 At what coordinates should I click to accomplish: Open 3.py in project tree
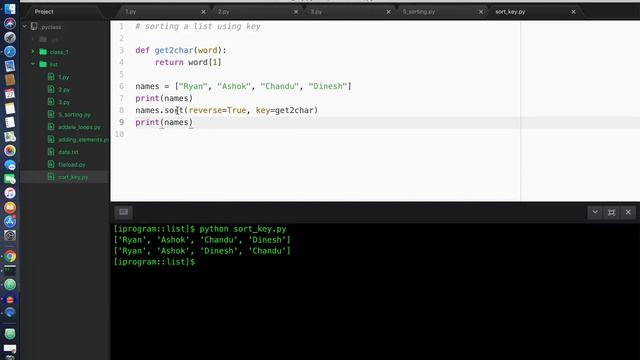[64, 102]
